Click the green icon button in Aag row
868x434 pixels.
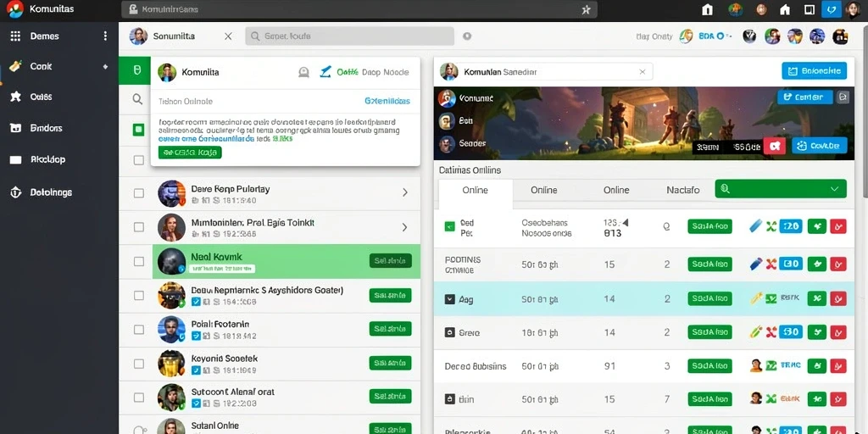pos(817,299)
